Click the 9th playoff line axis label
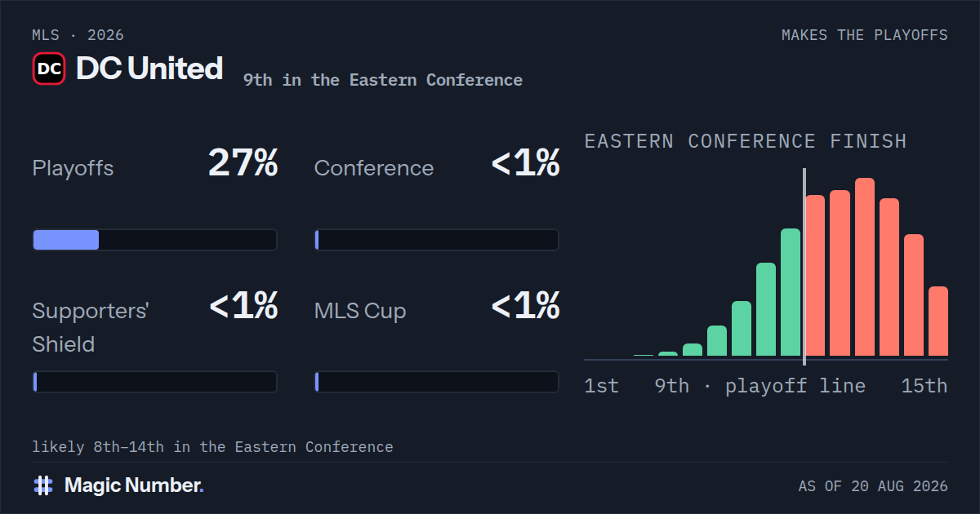The width and height of the screenshot is (980, 514). point(760,386)
